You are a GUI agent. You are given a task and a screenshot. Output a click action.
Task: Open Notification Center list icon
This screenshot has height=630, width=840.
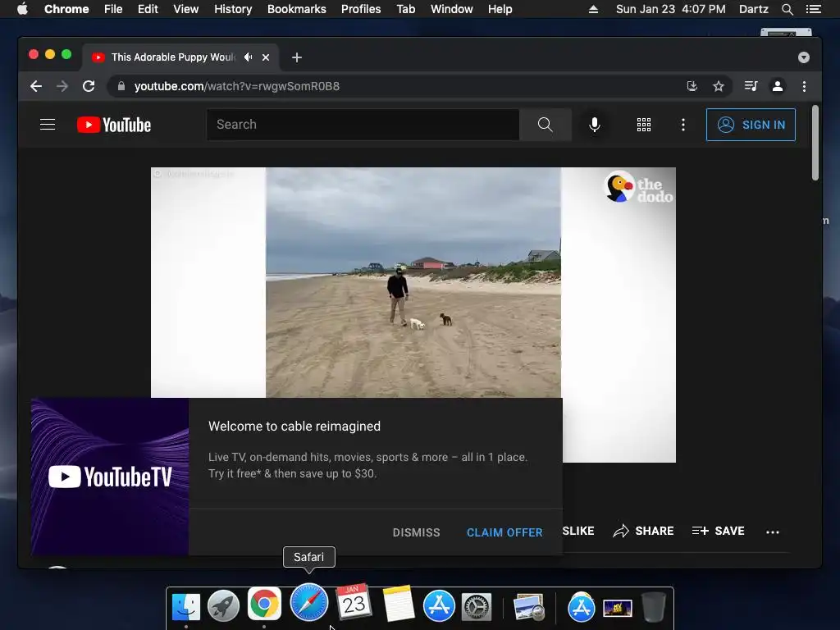pos(813,9)
